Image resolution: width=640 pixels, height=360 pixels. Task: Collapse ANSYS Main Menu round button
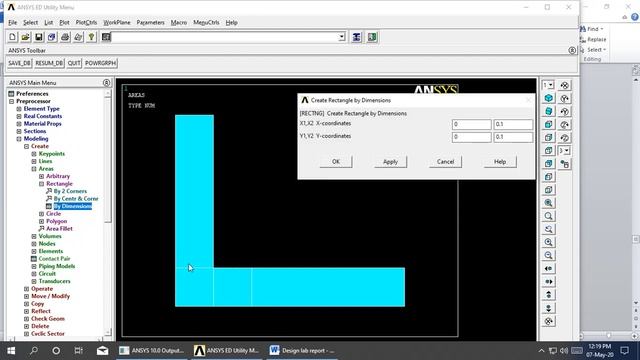click(107, 83)
